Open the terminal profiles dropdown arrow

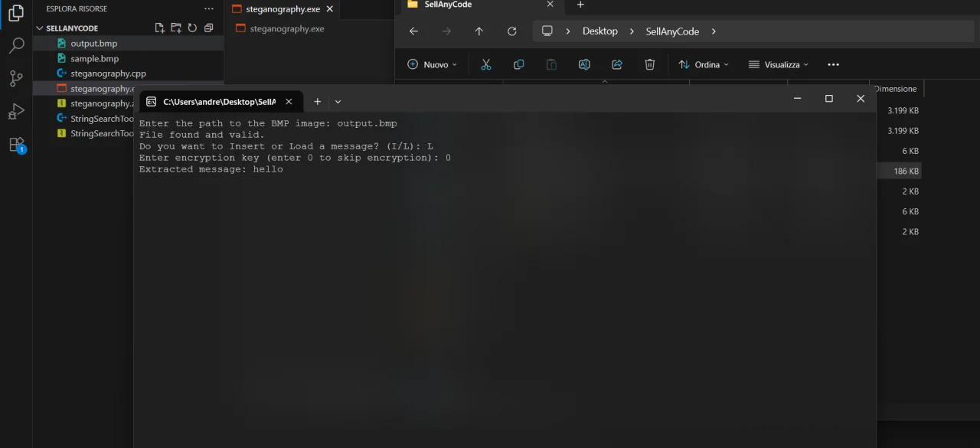click(338, 101)
